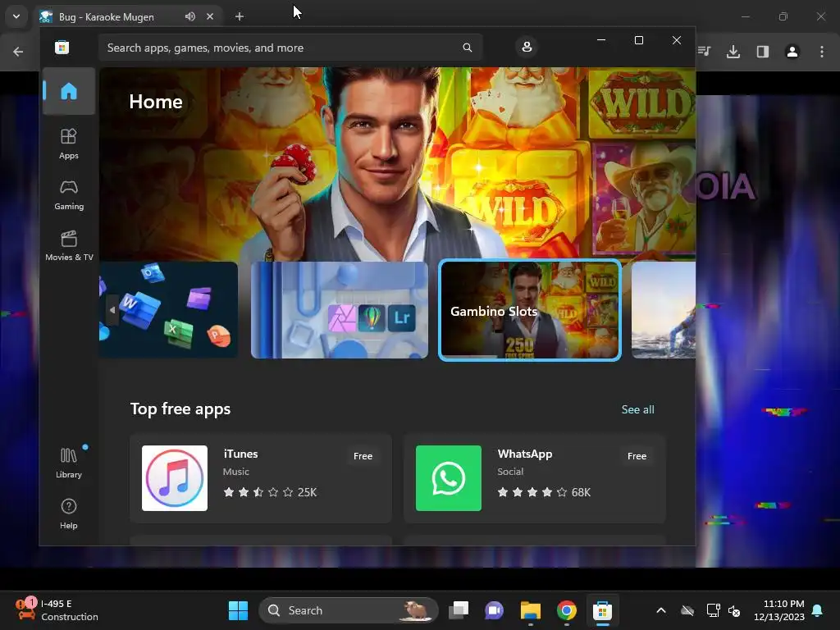The height and width of the screenshot is (630, 840).
Task: Click the muted volume tray icon
Action: coord(734,610)
